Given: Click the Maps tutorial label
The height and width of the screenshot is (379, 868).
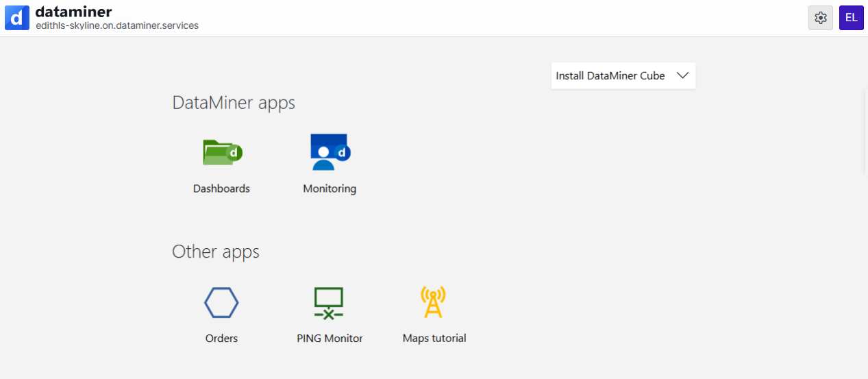Looking at the screenshot, I should tap(434, 338).
